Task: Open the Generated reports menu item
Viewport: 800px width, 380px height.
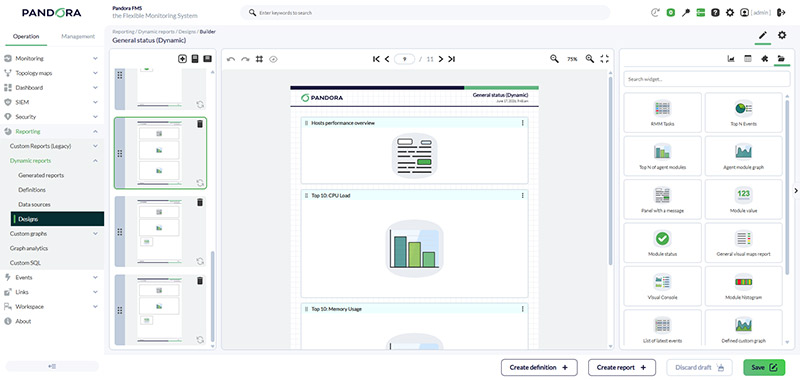Action: (x=41, y=175)
